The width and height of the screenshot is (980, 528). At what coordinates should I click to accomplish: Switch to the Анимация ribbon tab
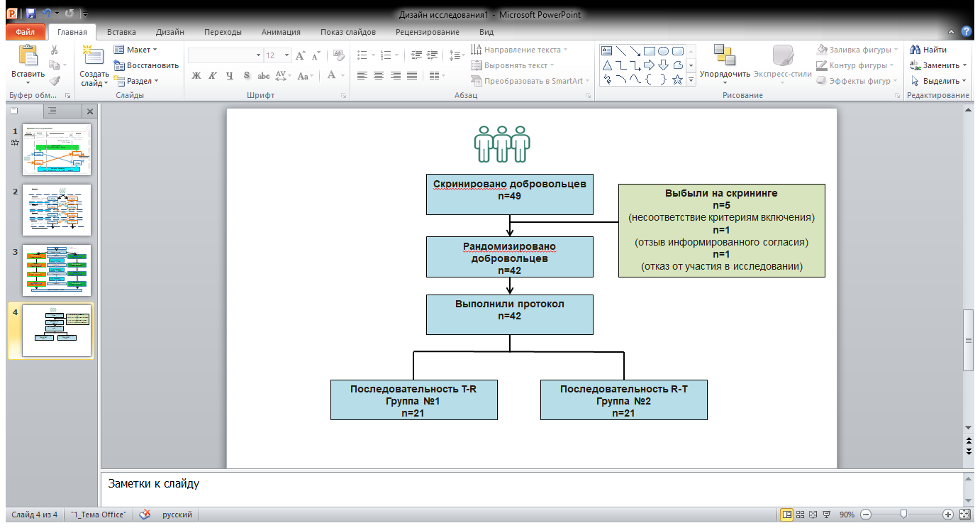tap(280, 32)
